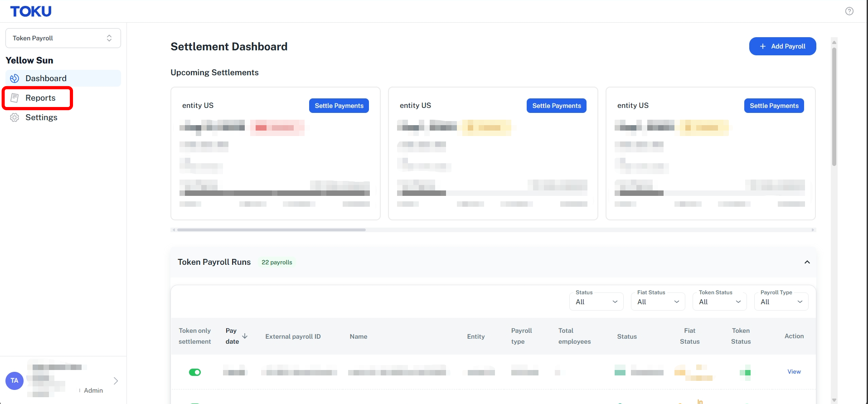Open the Token Payroll product selector

pyautogui.click(x=63, y=38)
